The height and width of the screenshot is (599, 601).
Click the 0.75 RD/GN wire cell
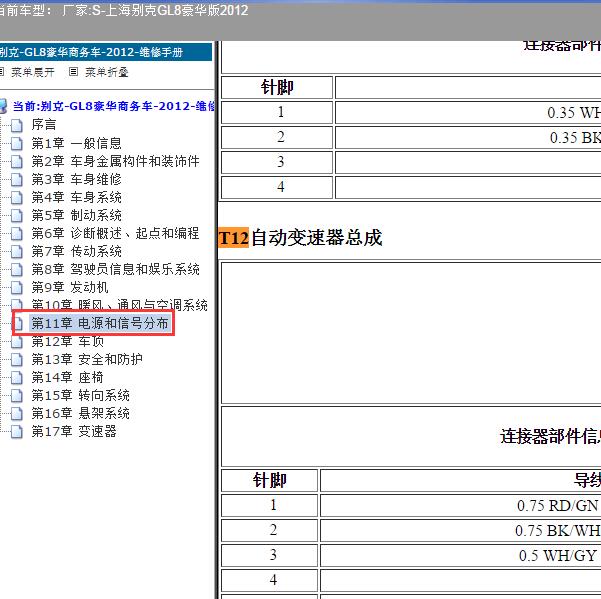461,505
